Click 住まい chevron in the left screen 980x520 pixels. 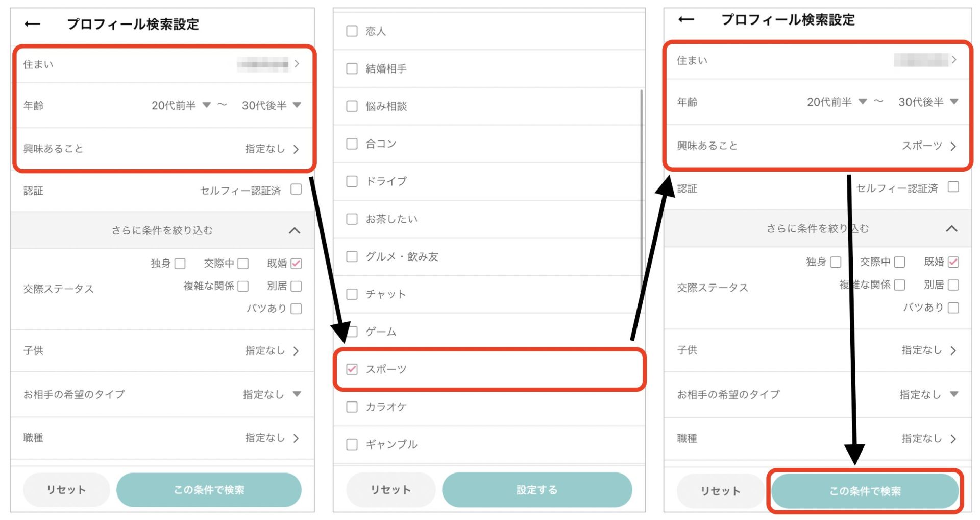pyautogui.click(x=297, y=64)
